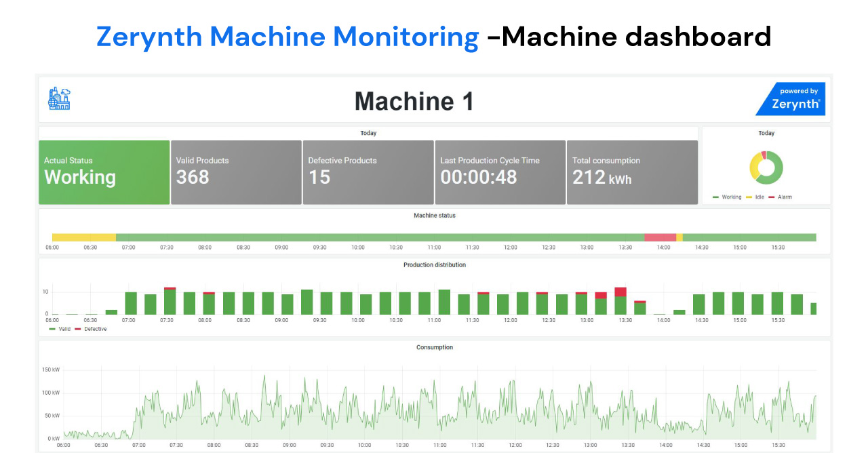The height and width of the screenshot is (453, 868).
Task: Click the tallest red defective bar at 13:30
Action: (x=620, y=292)
